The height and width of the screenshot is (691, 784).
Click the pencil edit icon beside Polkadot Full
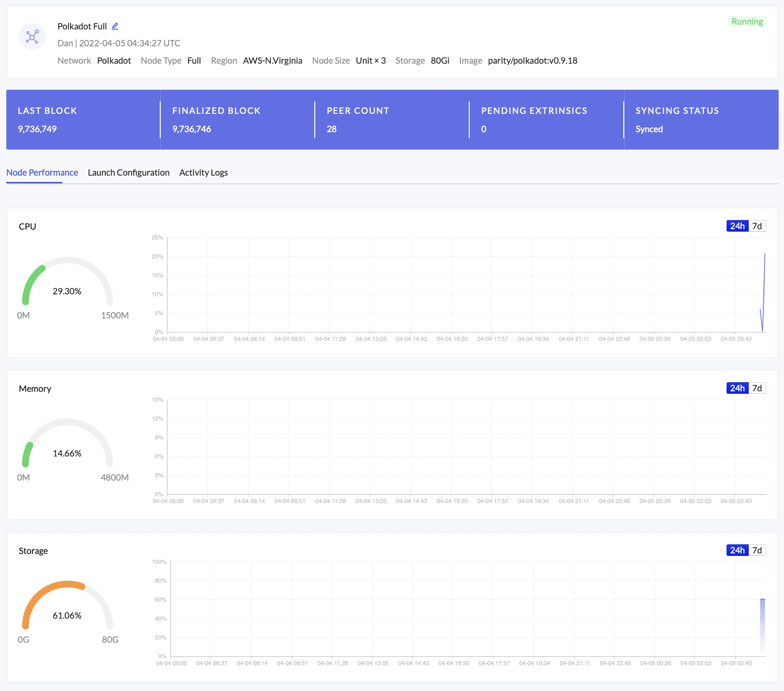pyautogui.click(x=115, y=26)
